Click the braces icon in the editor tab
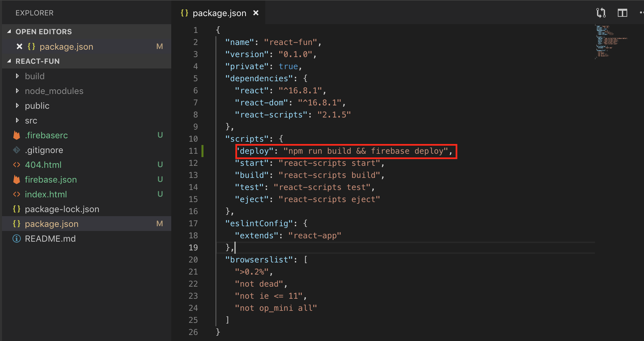644x341 pixels. pyautogui.click(x=184, y=13)
